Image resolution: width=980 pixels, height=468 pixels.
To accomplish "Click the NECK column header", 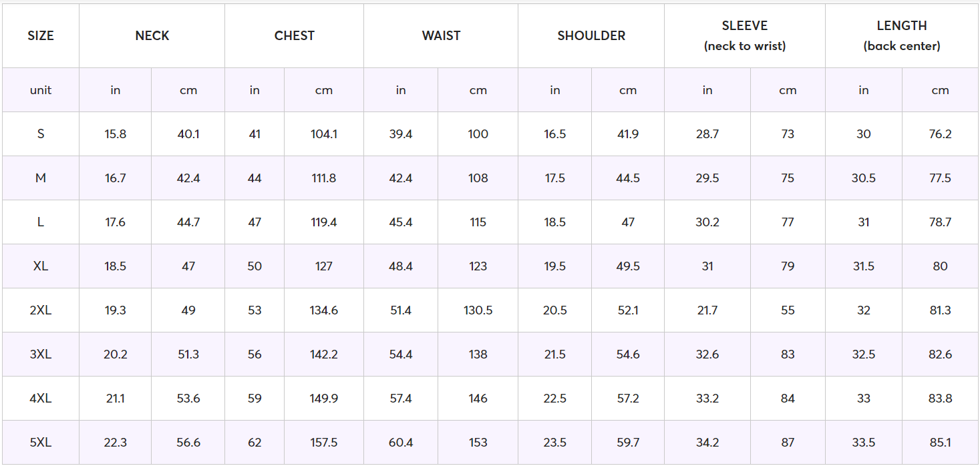I will pos(152,36).
